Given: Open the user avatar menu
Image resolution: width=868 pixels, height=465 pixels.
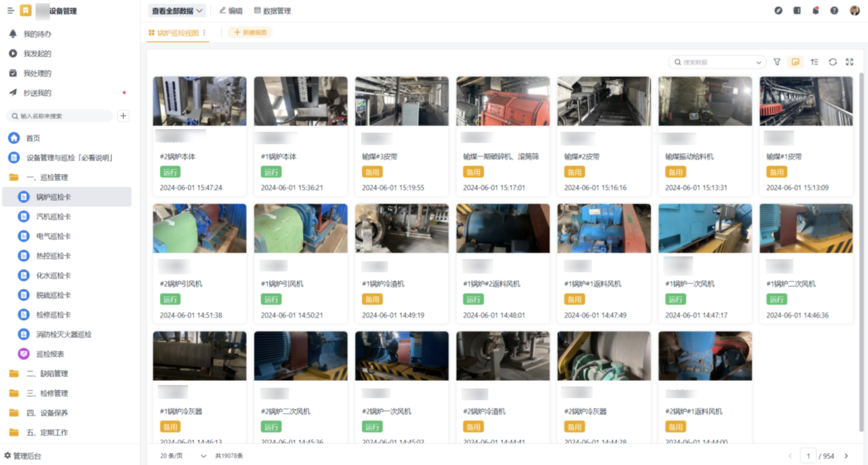Looking at the screenshot, I should [x=855, y=10].
